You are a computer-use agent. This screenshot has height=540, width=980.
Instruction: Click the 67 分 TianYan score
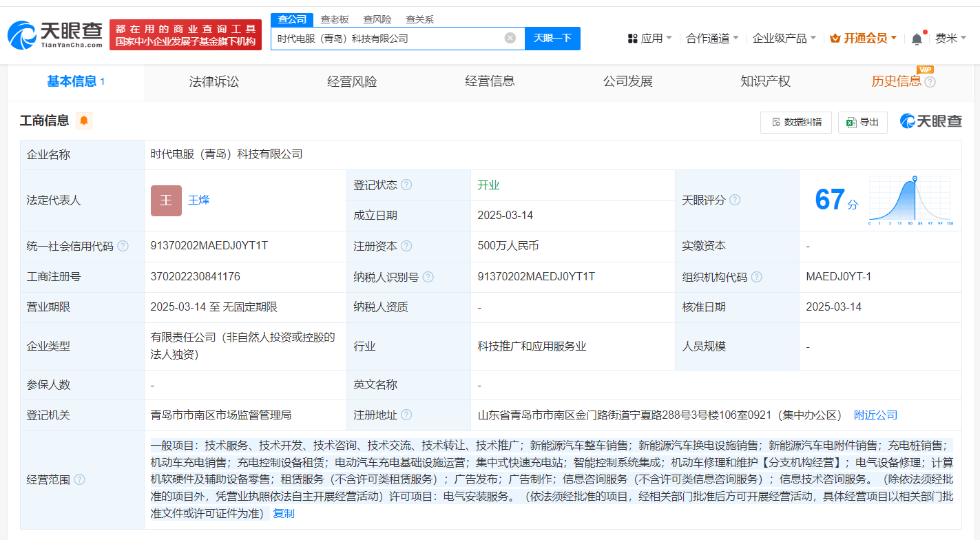tap(836, 200)
